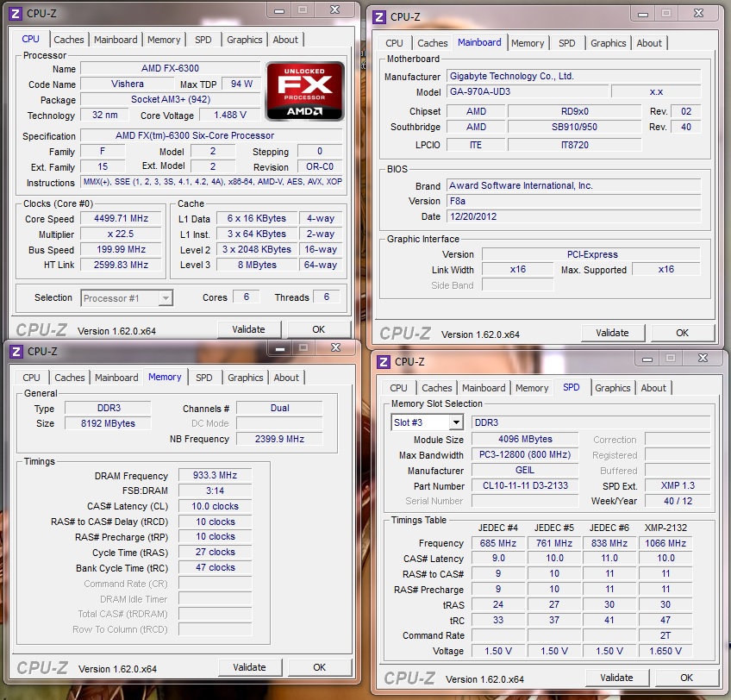Click the CPU-Z icon in the CPU window title bar
This screenshot has width=731, height=700.
tap(16, 14)
